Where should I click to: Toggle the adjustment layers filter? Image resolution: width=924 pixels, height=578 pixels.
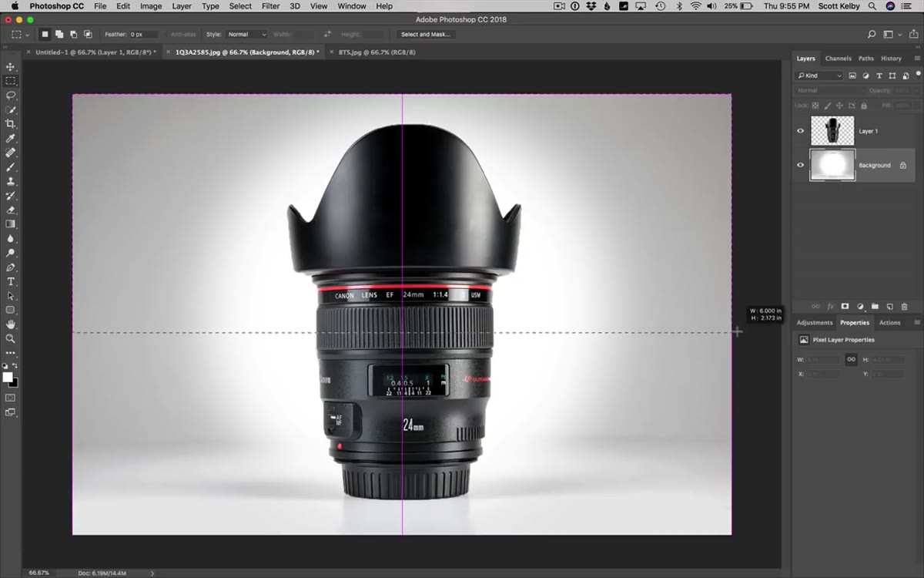coord(865,76)
